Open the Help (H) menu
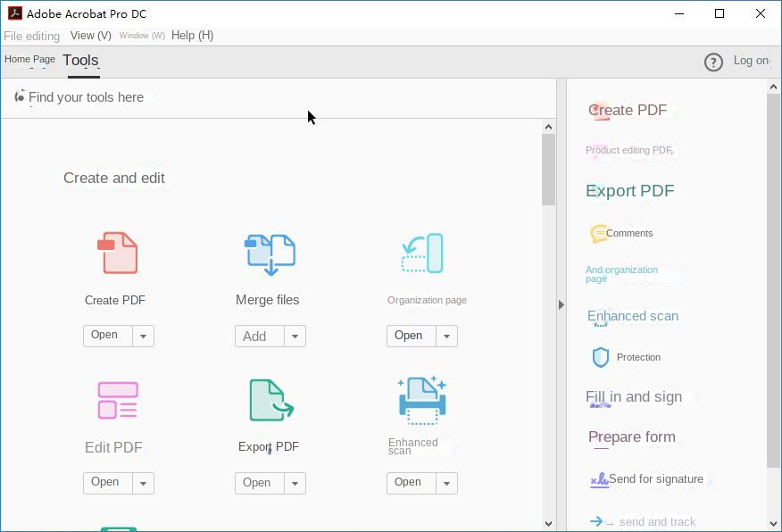This screenshot has width=782, height=532. pos(192,36)
